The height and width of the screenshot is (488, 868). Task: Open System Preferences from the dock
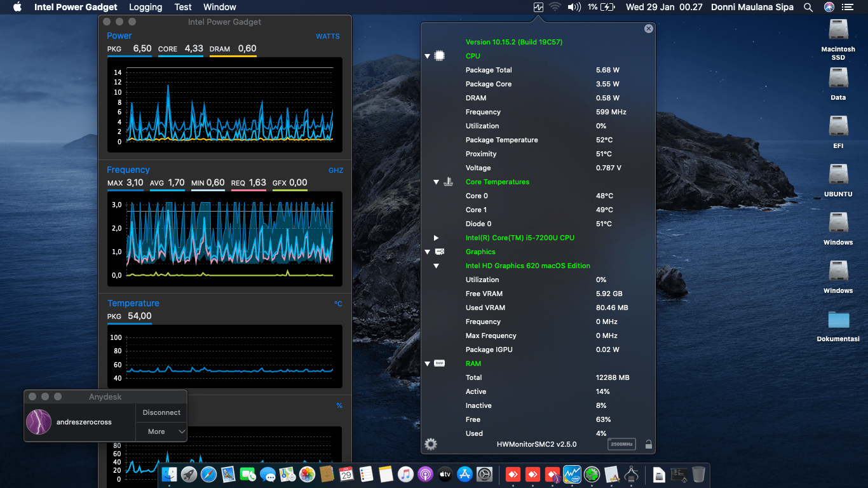(484, 474)
